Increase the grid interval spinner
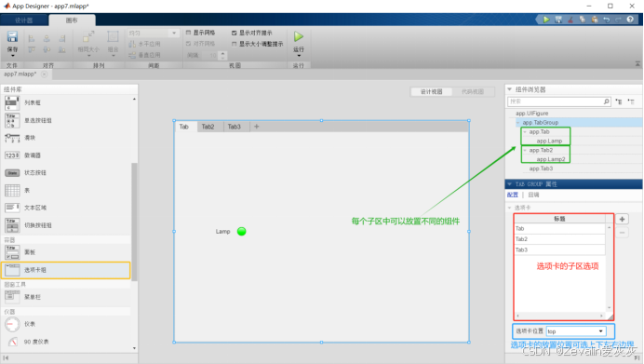This screenshot has width=644, height=364. click(223, 53)
